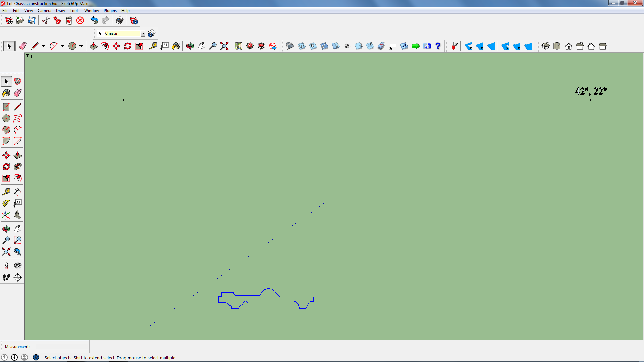The width and height of the screenshot is (644, 362).
Task: Click the Help question mark button
Action: 438,46
